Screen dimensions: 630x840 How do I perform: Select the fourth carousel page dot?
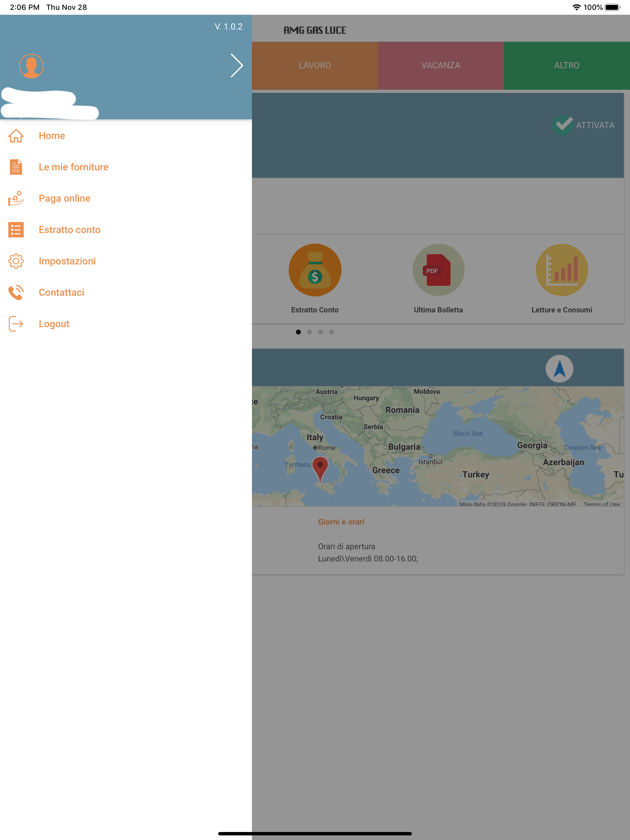[331, 332]
